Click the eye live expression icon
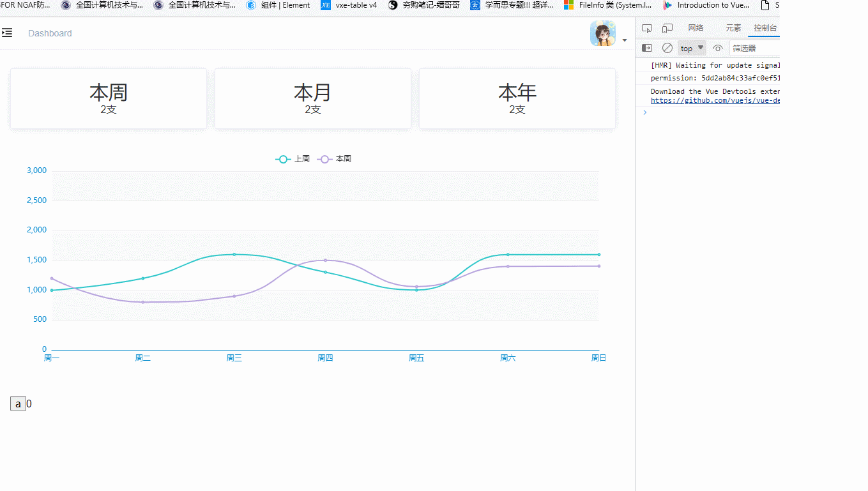Screen dimensions: 868x491 [718, 48]
